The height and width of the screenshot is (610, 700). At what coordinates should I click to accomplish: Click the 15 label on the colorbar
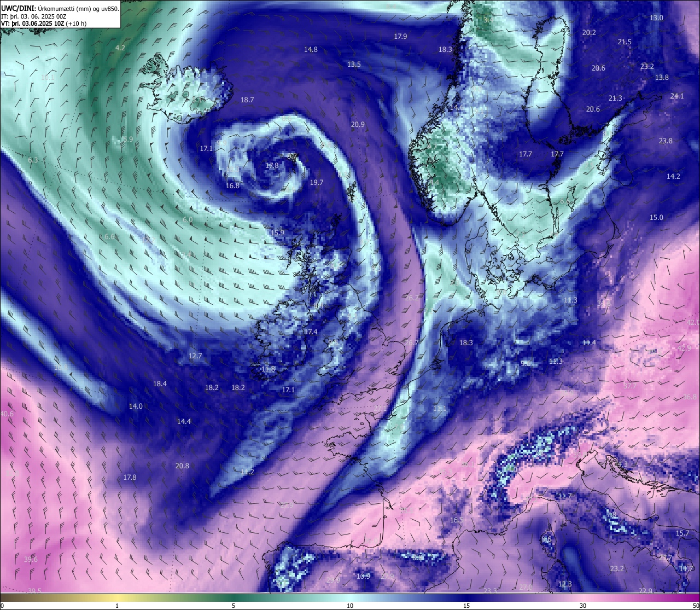[466, 606]
